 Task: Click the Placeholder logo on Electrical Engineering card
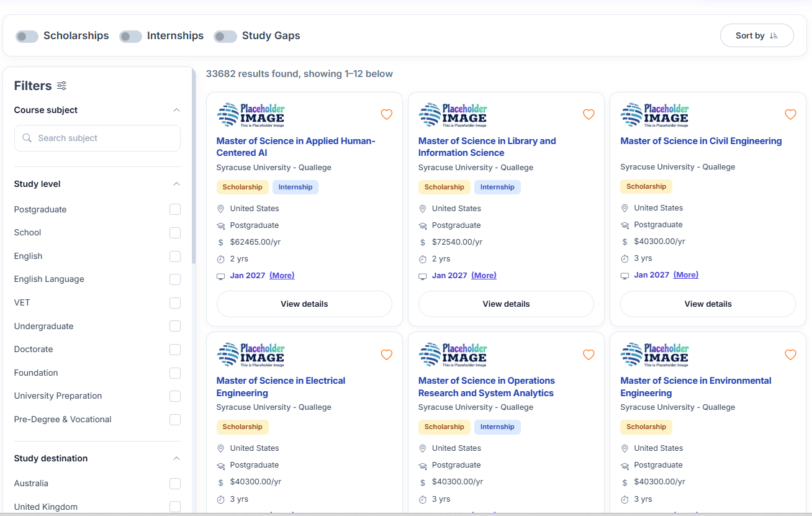click(x=251, y=355)
